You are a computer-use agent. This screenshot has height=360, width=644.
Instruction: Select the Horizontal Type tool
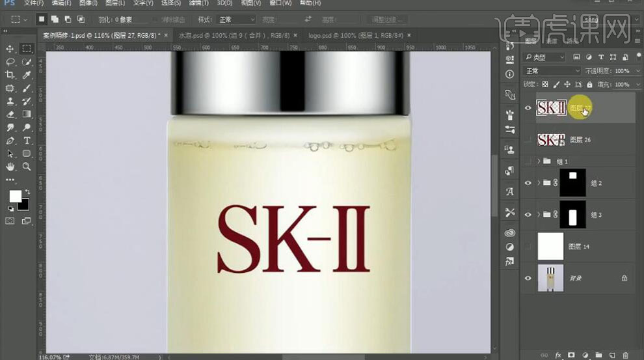click(x=27, y=141)
